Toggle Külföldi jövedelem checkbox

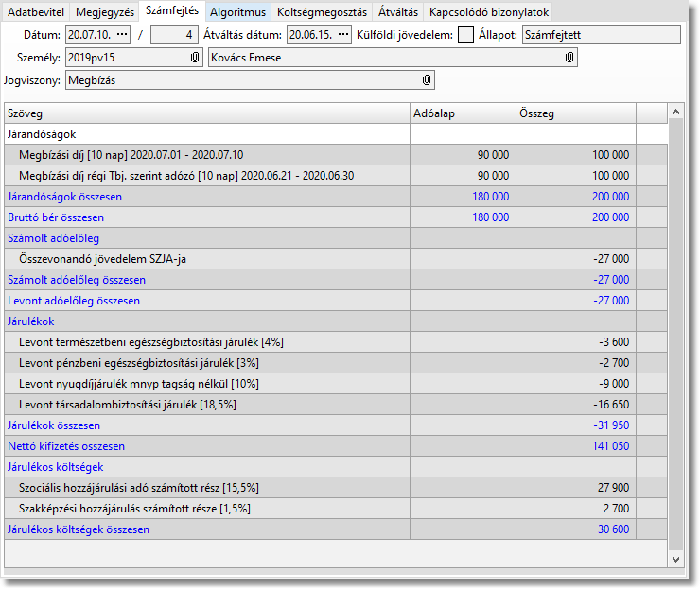[465, 35]
